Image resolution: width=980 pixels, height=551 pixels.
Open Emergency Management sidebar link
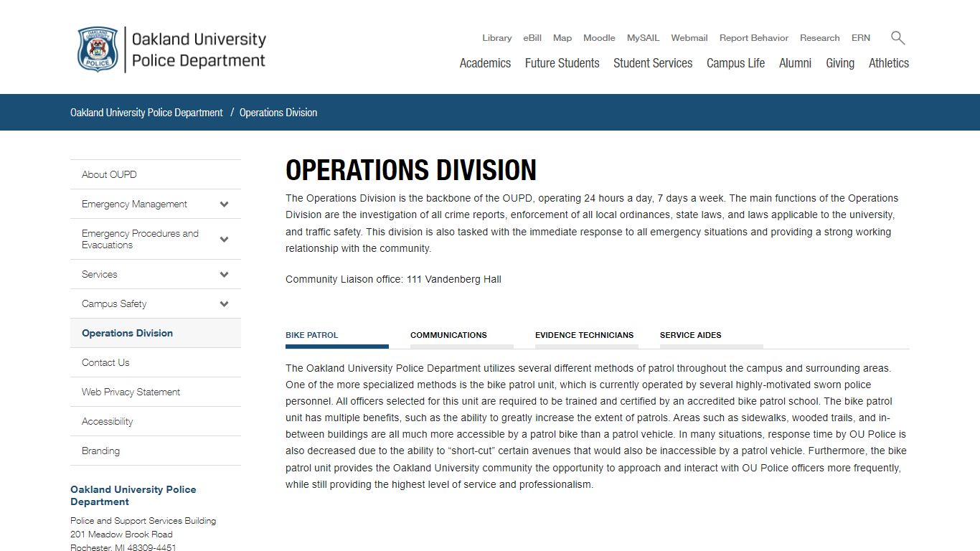pyautogui.click(x=134, y=204)
